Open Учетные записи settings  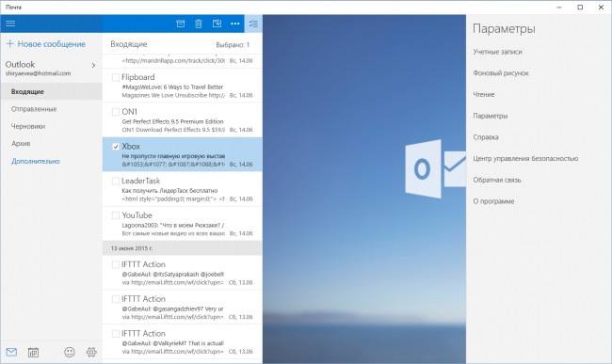point(497,52)
